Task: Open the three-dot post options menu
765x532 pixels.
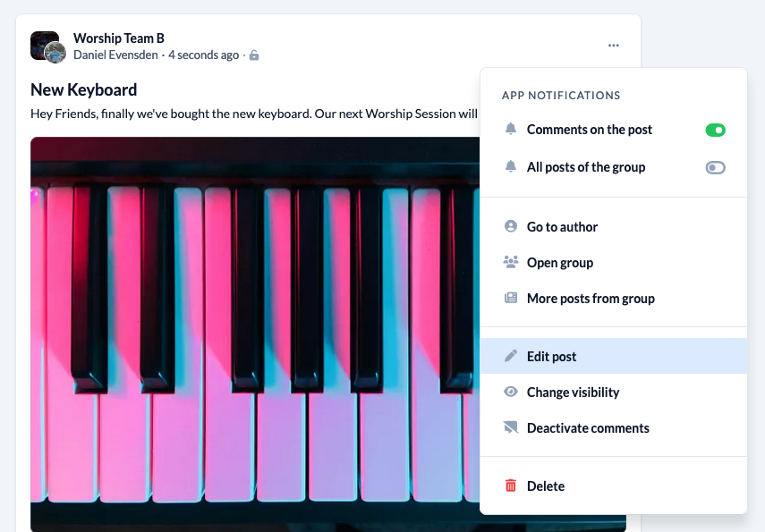Action: coord(613,46)
